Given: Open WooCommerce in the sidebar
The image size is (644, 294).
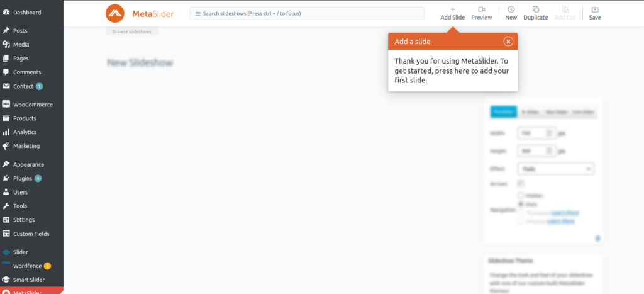Looking at the screenshot, I should click(33, 105).
